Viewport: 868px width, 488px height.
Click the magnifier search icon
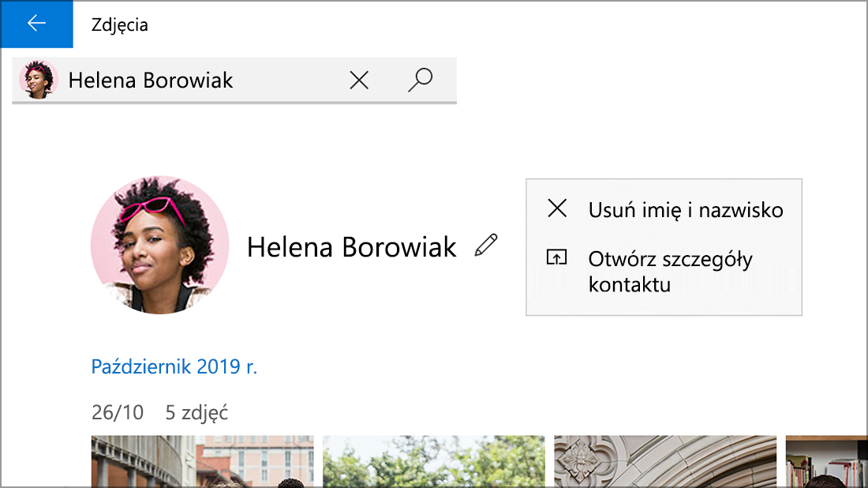click(x=421, y=81)
